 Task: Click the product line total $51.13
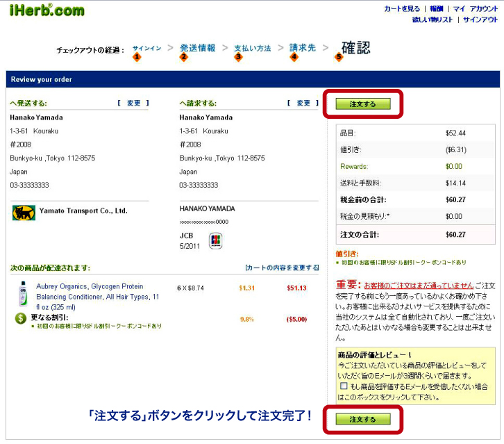296,288
